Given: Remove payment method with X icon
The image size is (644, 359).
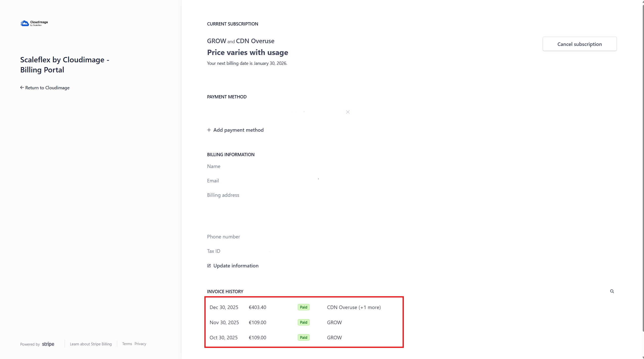Looking at the screenshot, I should point(348,112).
